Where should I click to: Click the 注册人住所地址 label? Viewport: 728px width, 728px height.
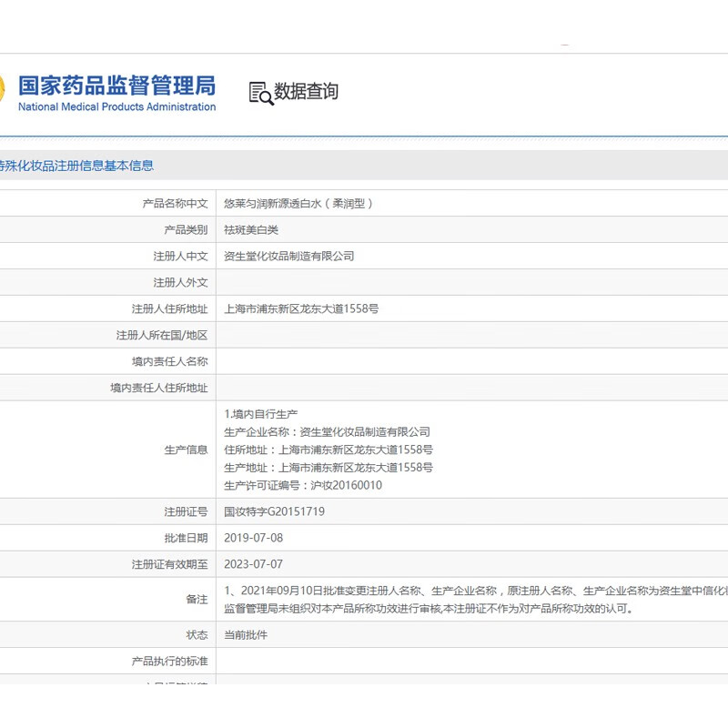169,308
